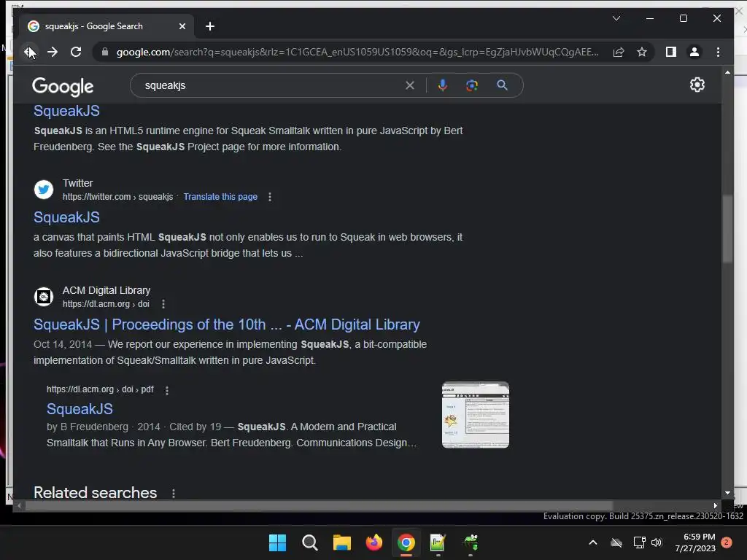Click scroll up arrow on page scrollbar
The height and width of the screenshot is (560, 747).
(727, 72)
